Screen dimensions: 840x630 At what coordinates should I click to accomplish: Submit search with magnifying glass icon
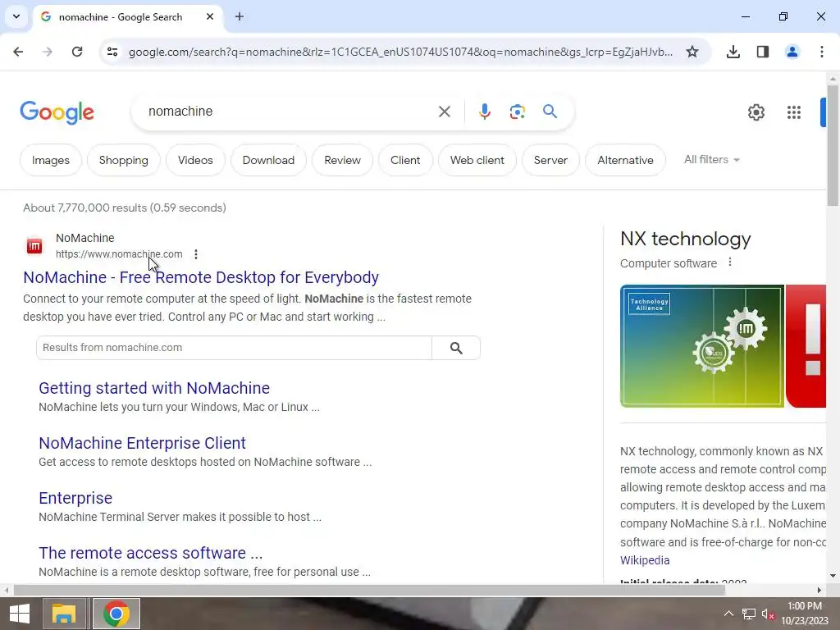(550, 112)
